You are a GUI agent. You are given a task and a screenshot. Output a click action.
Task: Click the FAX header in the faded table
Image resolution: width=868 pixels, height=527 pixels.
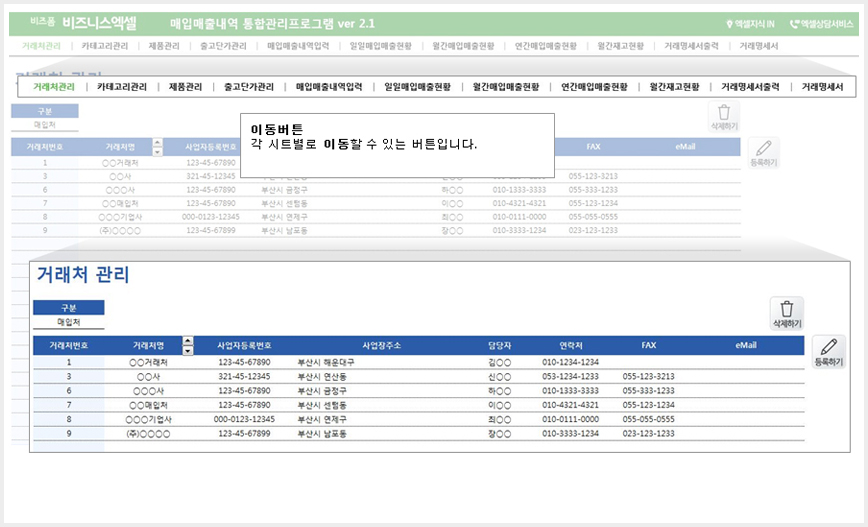click(593, 147)
